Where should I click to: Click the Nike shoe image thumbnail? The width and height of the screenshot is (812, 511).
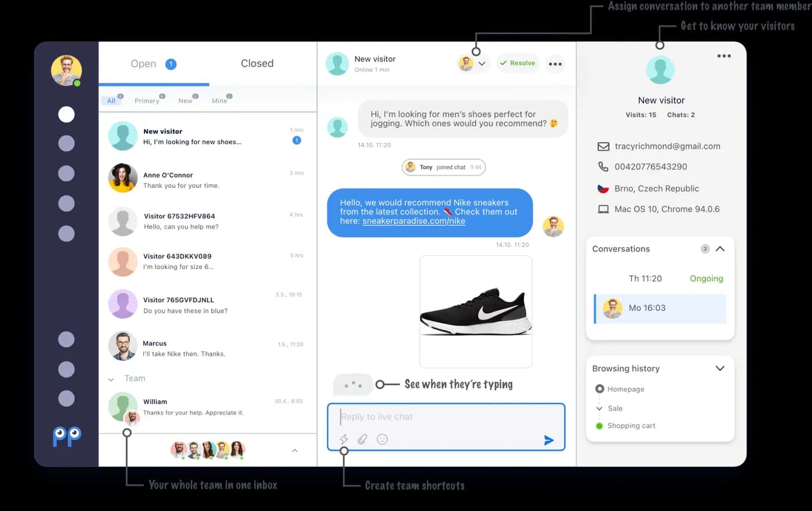[x=476, y=311]
